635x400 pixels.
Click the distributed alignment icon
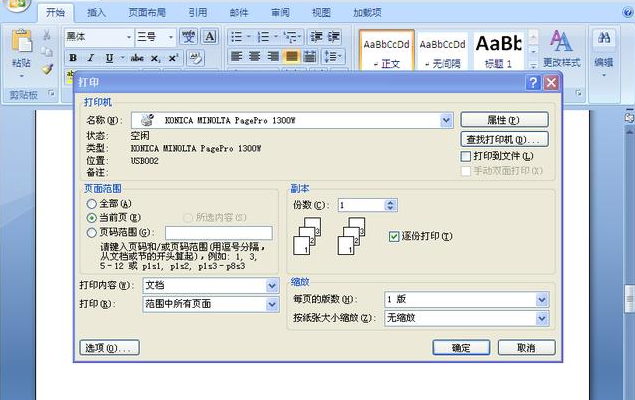[309, 56]
